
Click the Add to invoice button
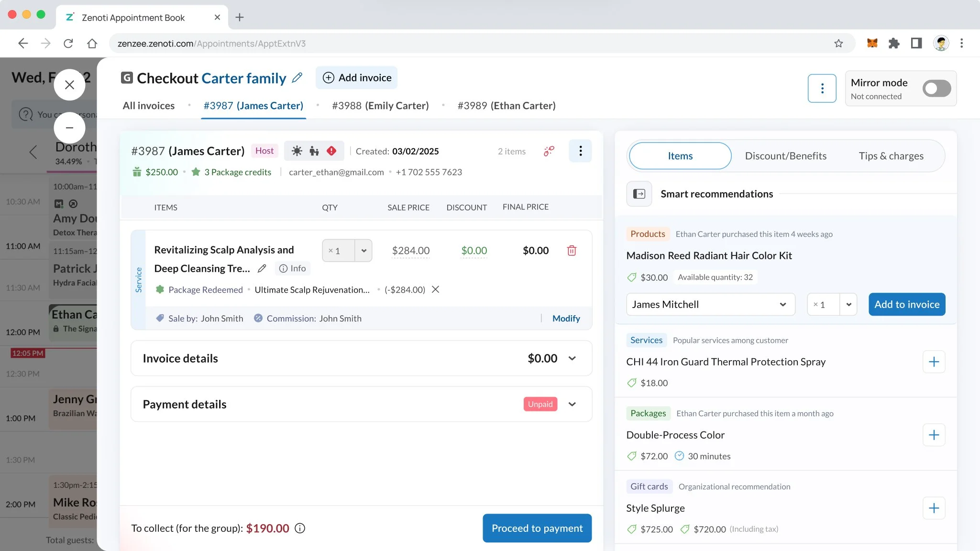point(906,304)
